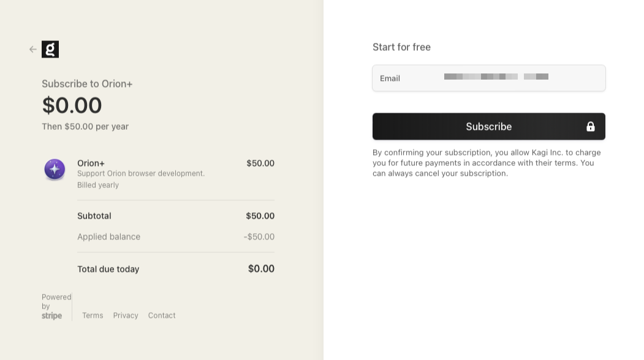The width and height of the screenshot is (644, 360).
Task: Click the Subtotal row label
Action: 94,216
